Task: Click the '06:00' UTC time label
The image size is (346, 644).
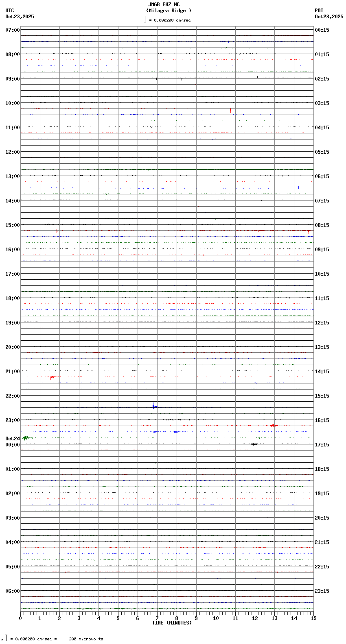Action: (13, 591)
